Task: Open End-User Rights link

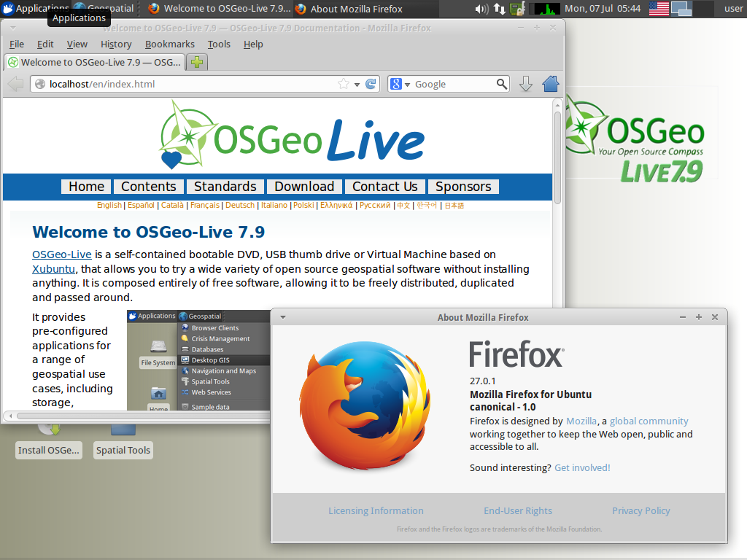Action: click(518, 511)
